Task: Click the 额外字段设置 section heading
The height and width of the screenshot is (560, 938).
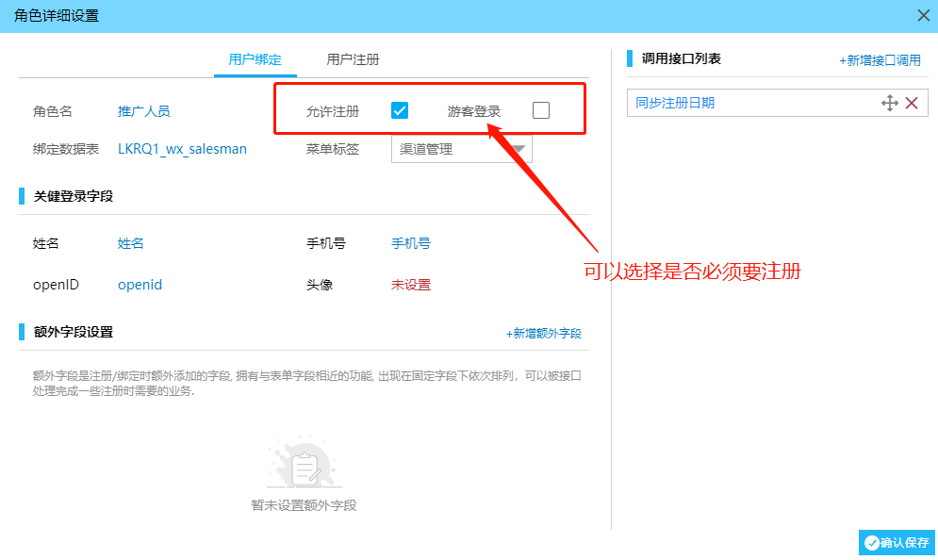Action: [74, 332]
